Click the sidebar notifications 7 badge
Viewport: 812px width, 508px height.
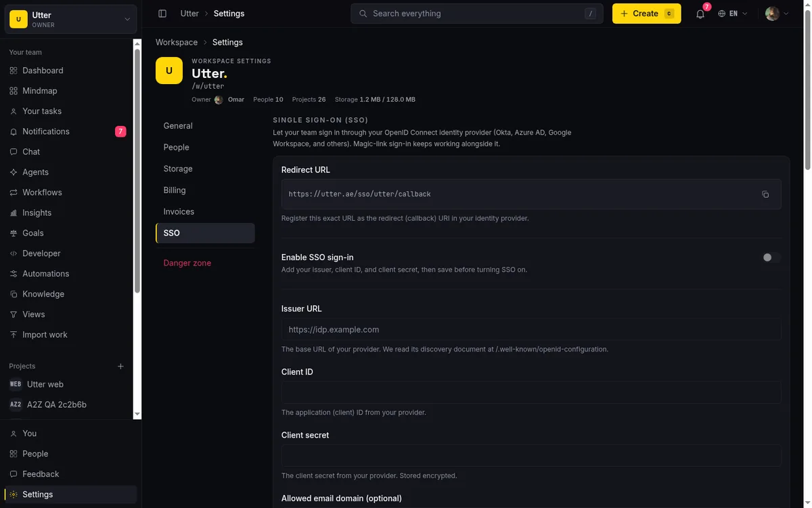click(120, 131)
